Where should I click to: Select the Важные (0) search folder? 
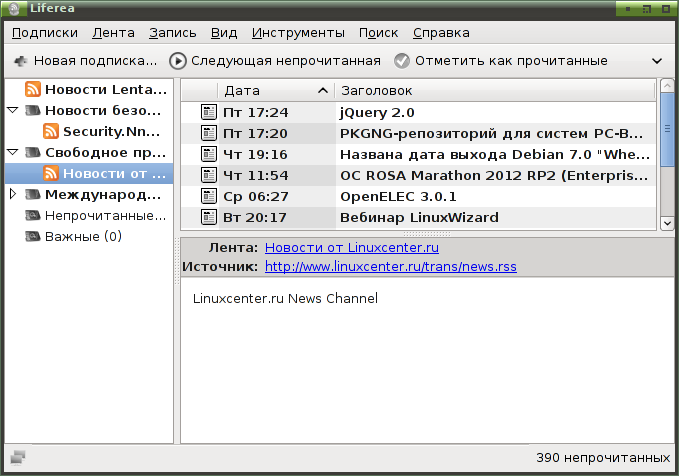[x=89, y=236]
